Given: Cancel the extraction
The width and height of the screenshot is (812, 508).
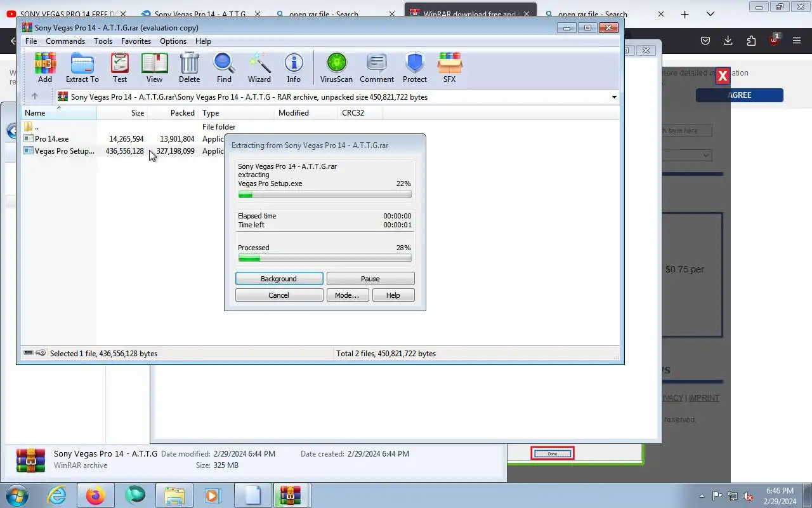Looking at the screenshot, I should point(279,295).
